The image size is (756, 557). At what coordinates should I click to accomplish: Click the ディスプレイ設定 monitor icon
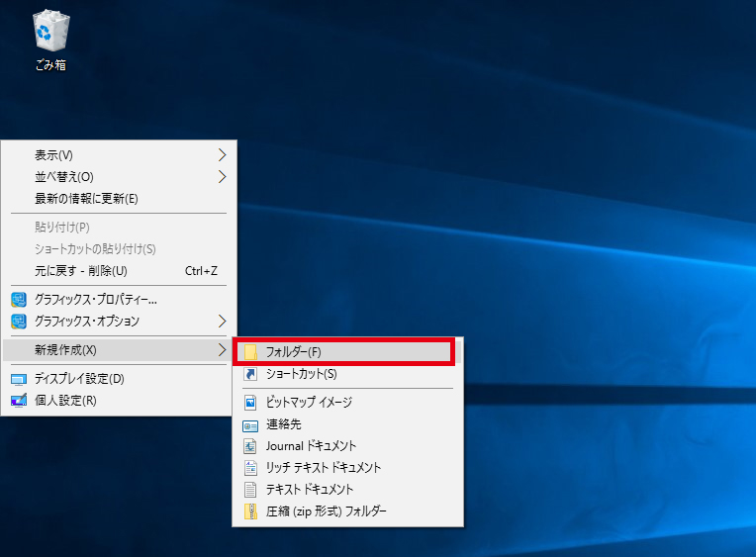tap(19, 380)
